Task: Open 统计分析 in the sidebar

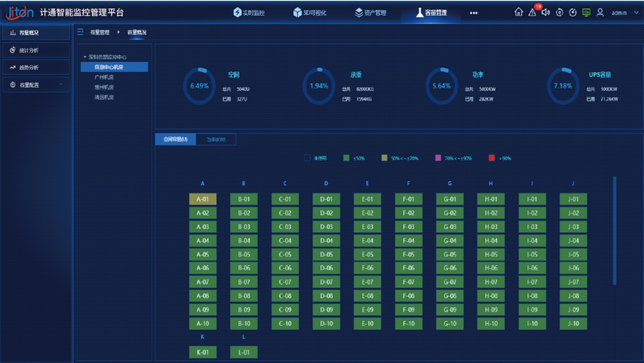Action: (x=30, y=50)
